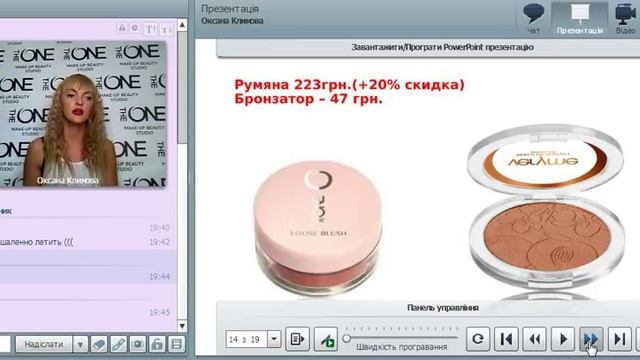Click the smiley icon above the video
The width and height of the screenshot is (640, 360).
click(x=134, y=28)
